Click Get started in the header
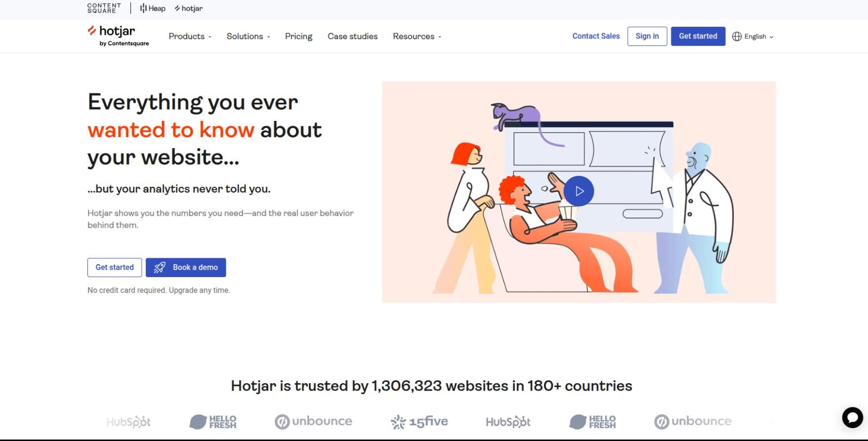This screenshot has width=868, height=441. [x=698, y=36]
